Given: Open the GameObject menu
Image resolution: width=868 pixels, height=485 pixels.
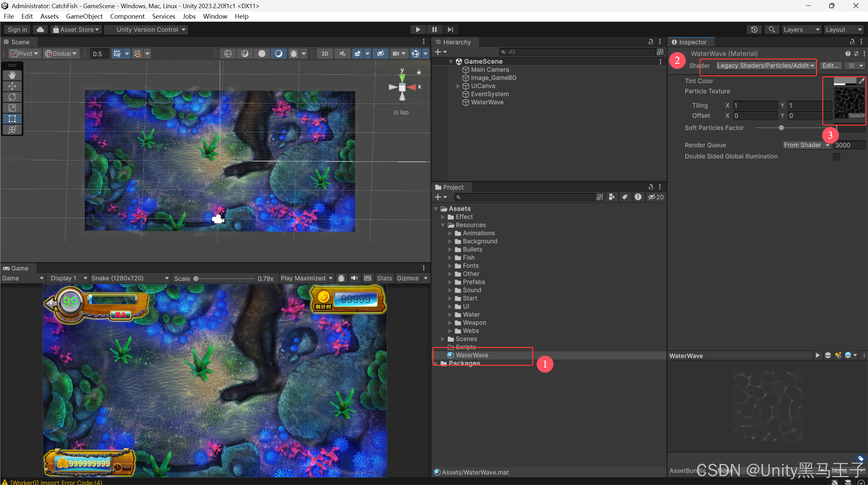Looking at the screenshot, I should pos(84,16).
